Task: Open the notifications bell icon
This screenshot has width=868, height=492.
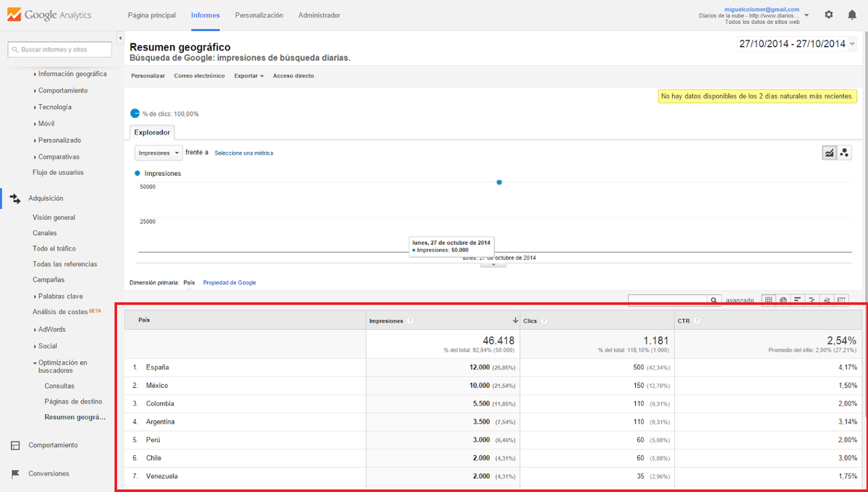Action: pos(851,14)
